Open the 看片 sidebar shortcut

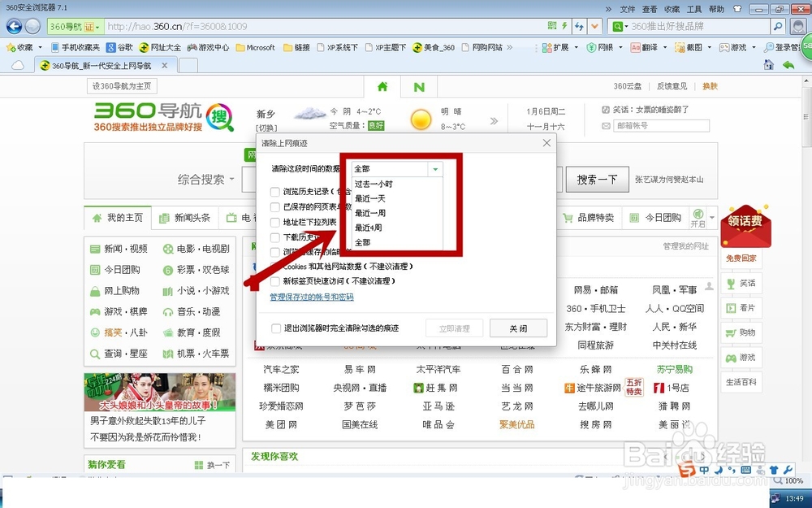click(741, 307)
